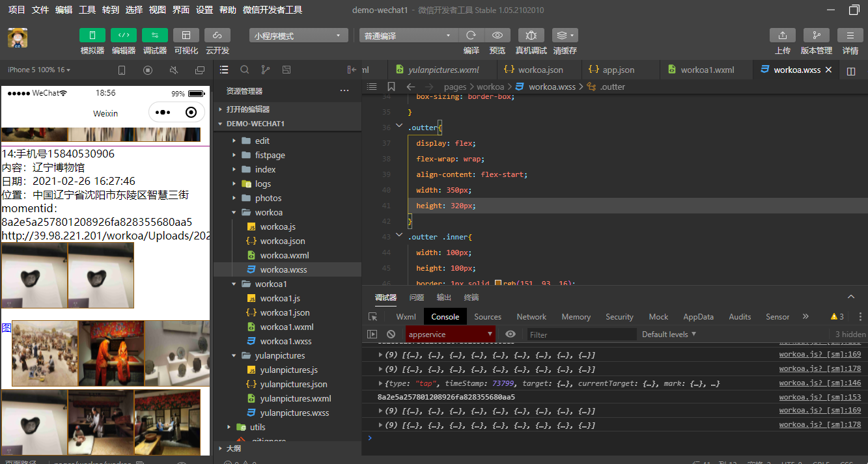Open the Default levels dropdown
The width and height of the screenshot is (868, 464).
coord(669,334)
